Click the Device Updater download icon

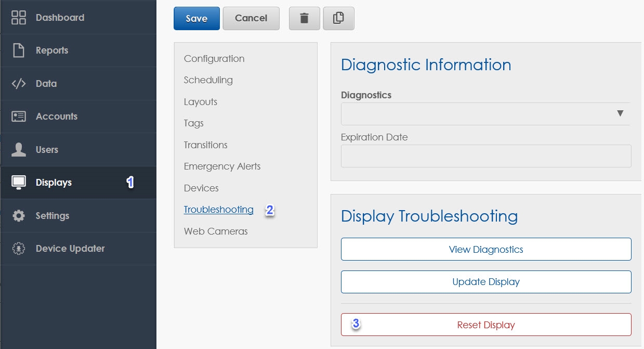tap(19, 249)
